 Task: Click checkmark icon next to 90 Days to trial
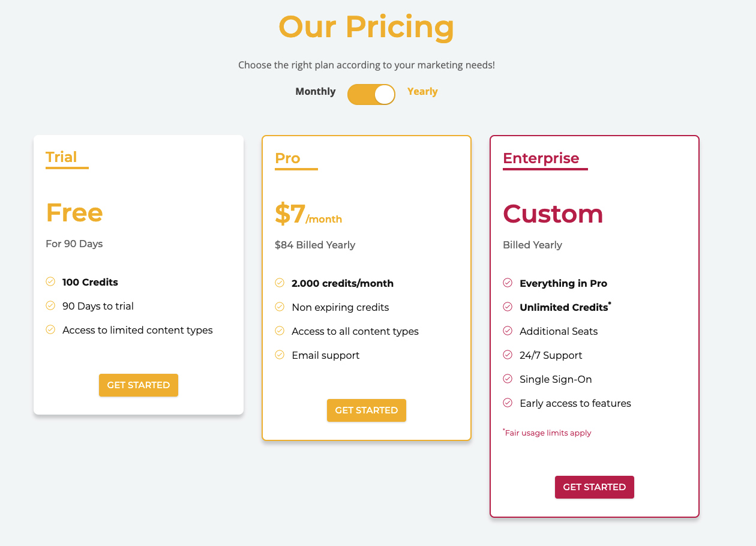[50, 306]
